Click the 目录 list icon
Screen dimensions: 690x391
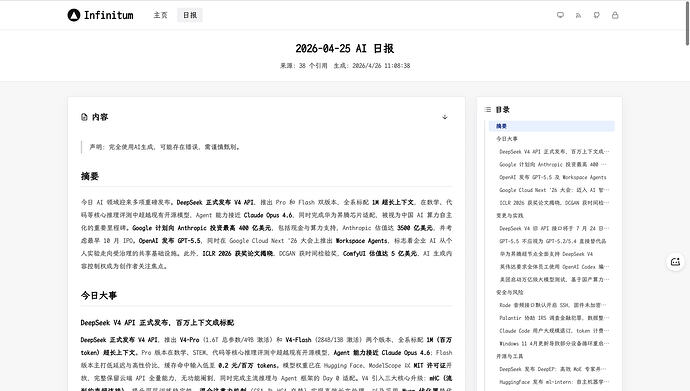(488, 110)
